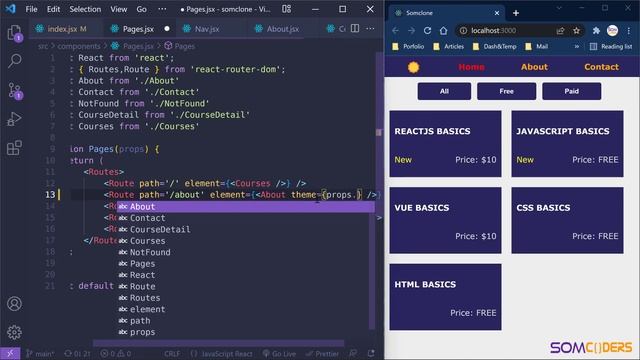Screen dimensions: 640x360
Task: Open the Chrome profile avatar
Action: (x=612, y=31)
